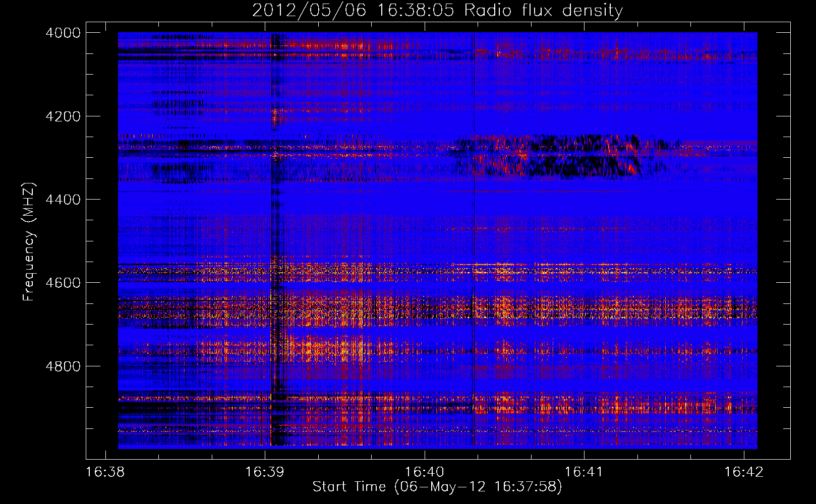
Task: Click the plot title "Radio flux density"
Action: click(x=543, y=11)
